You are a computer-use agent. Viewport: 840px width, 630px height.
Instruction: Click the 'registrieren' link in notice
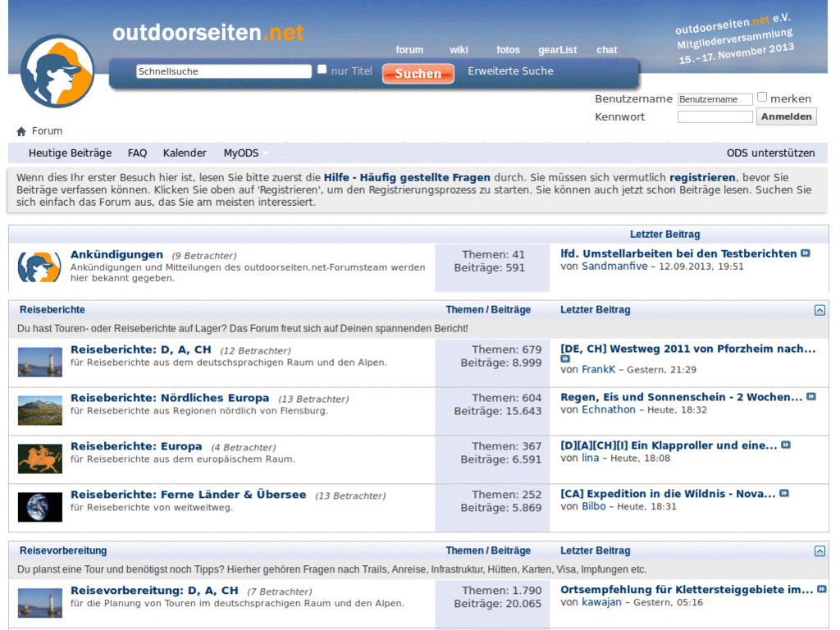click(702, 177)
